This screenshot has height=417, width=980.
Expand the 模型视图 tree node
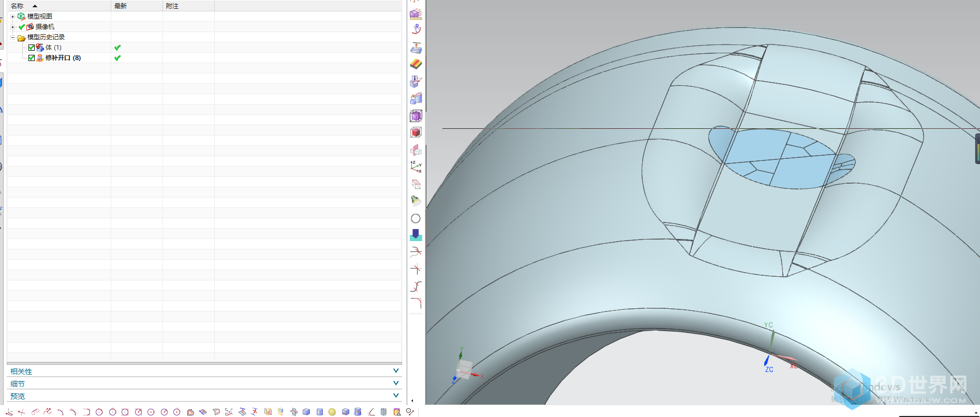coord(13,17)
